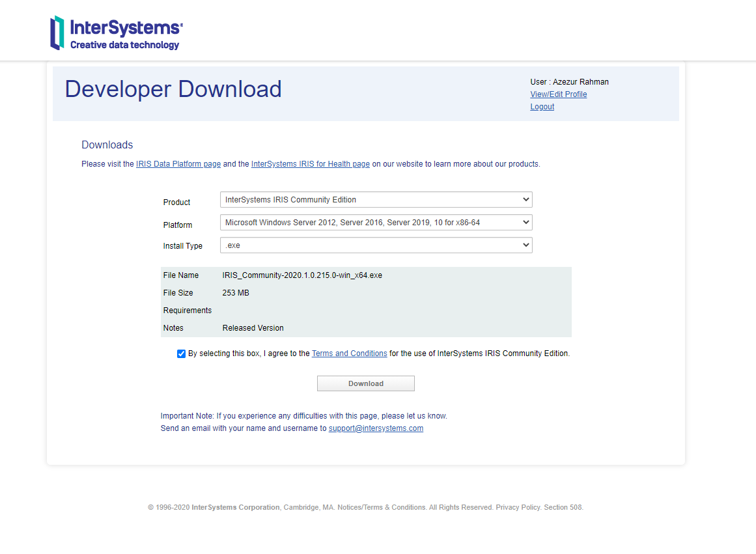Viewport: 756px width, 554px height.
Task: Open the Install Type dropdown
Action: (x=376, y=245)
